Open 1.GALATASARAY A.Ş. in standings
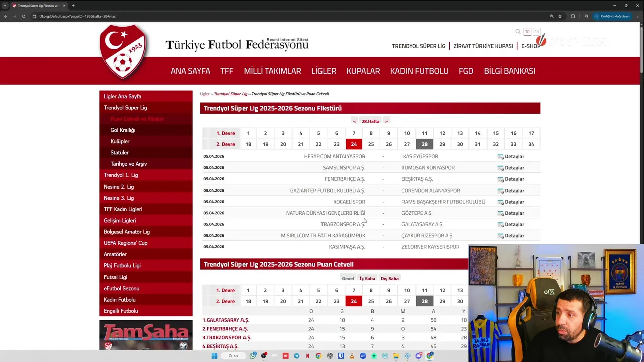The height and width of the screenshot is (362, 644). [226, 320]
